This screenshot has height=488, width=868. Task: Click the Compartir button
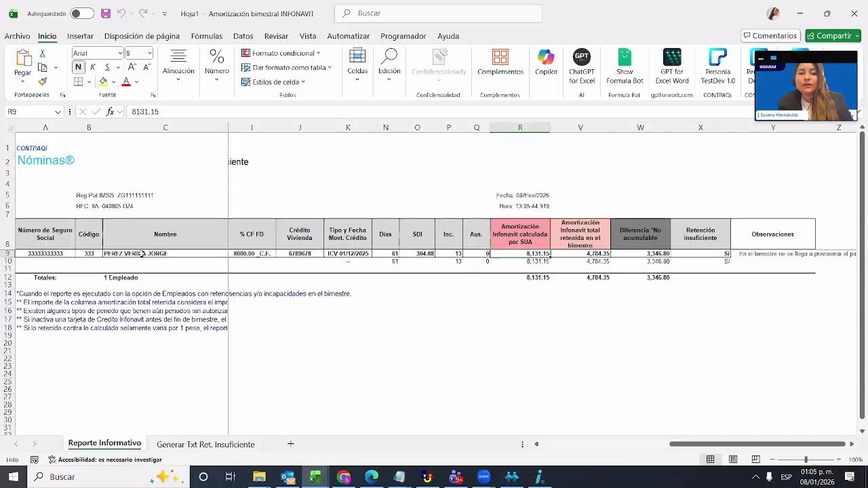833,36
